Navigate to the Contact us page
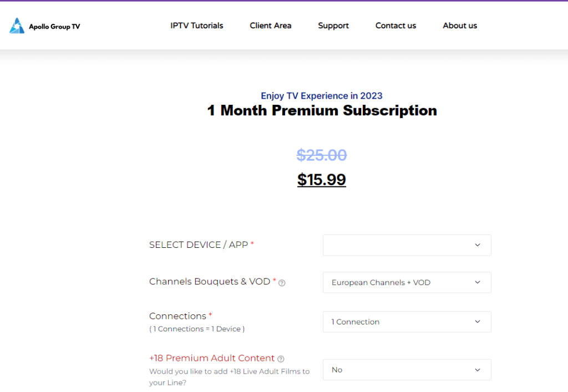The image size is (568, 392). coord(395,26)
